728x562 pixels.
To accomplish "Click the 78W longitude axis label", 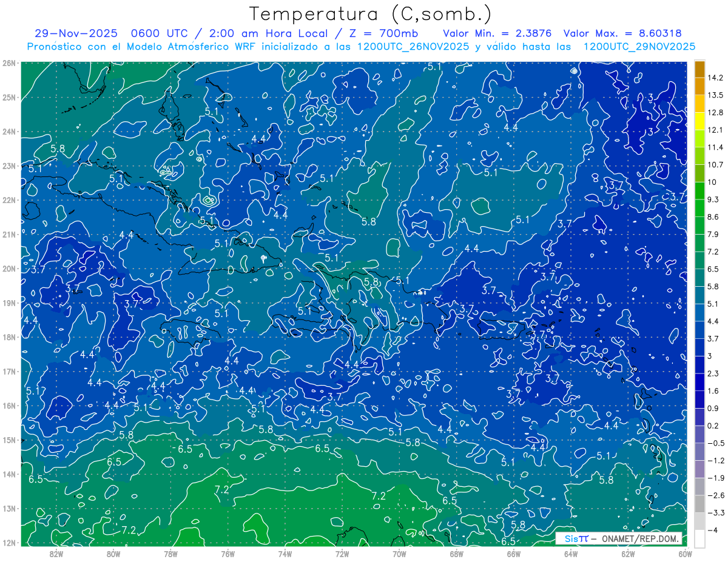I will [x=170, y=554].
